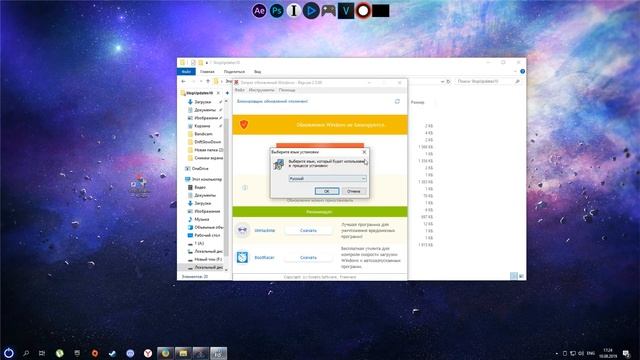Open the blue play-arrow app in top dock
This screenshot has height=360, width=640.
click(311, 11)
